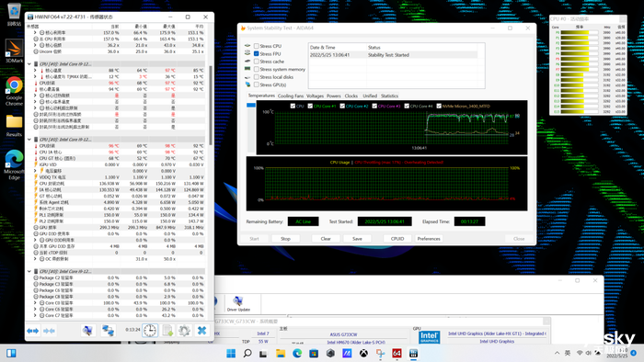Reset HWiNFO timer with the clock icon
This screenshot has width=644, height=362.
click(x=150, y=331)
